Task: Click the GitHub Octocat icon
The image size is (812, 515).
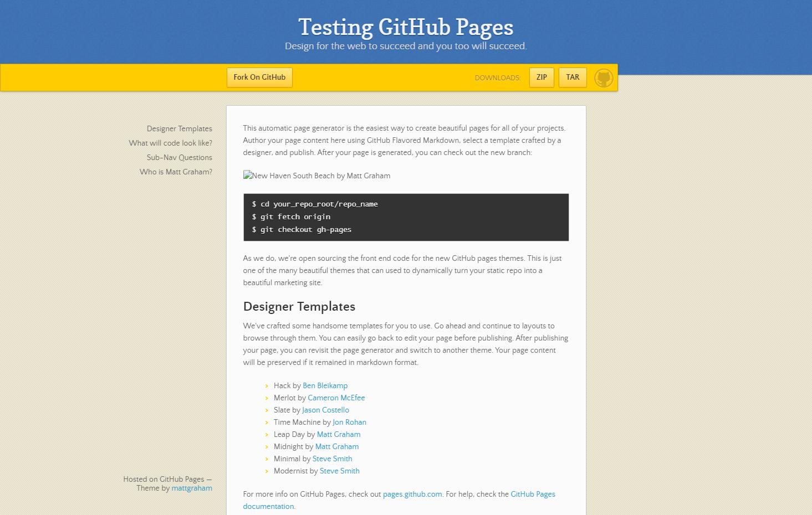Action: click(604, 78)
